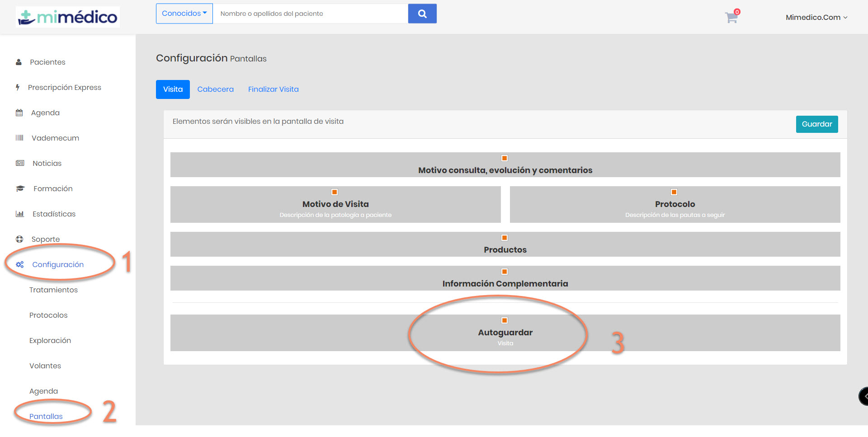The image size is (868, 437).
Task: Switch to the Finalizar Visita tab
Action: [x=273, y=89]
